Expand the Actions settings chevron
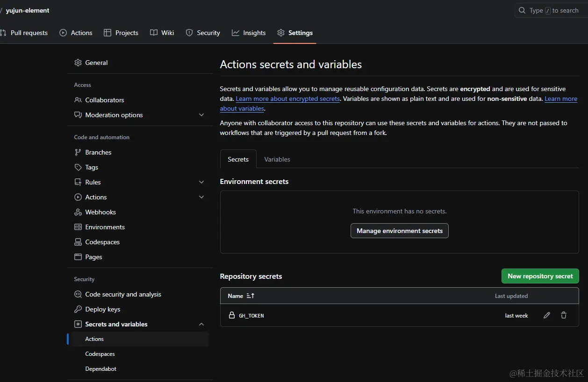This screenshot has width=588, height=382. 201,197
